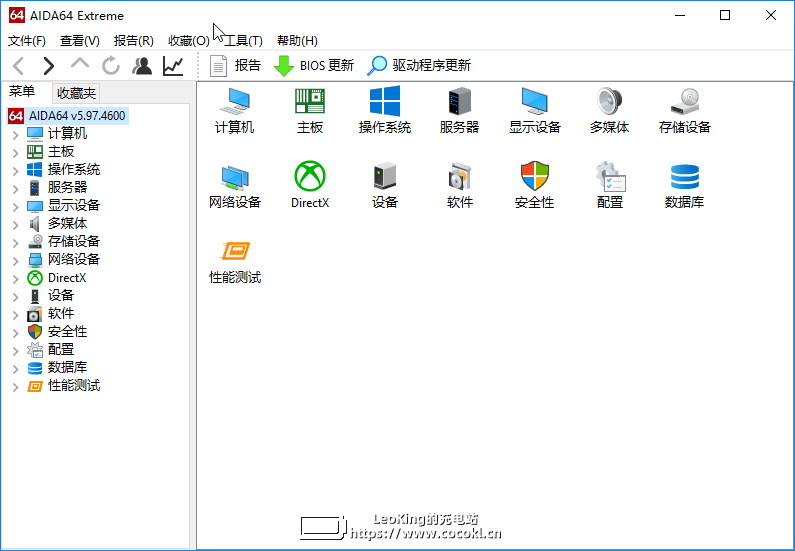Select the AIDA64 v5.97.4600 root item
This screenshot has width=795, height=551.
67,116
